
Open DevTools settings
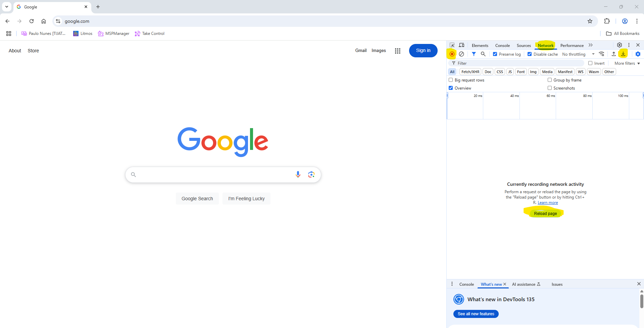(619, 45)
